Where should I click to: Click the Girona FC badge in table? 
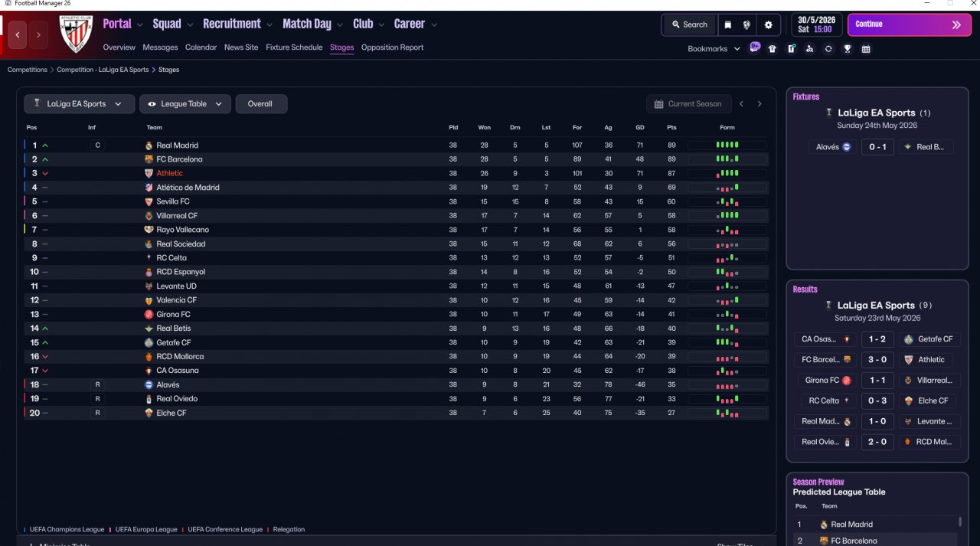click(149, 314)
